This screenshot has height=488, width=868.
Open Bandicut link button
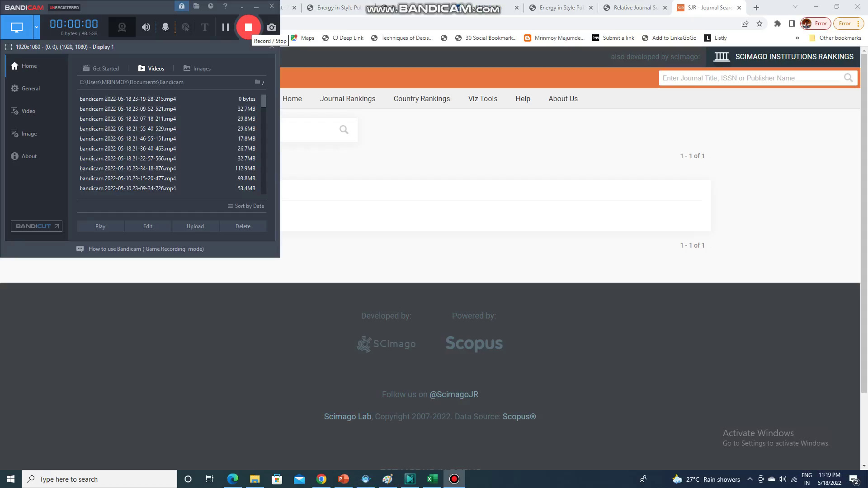tap(37, 226)
